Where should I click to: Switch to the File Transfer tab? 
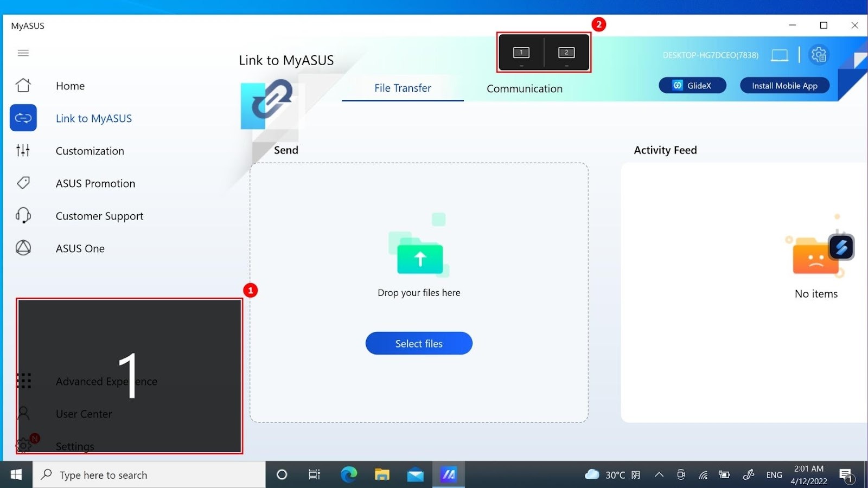[x=403, y=88]
